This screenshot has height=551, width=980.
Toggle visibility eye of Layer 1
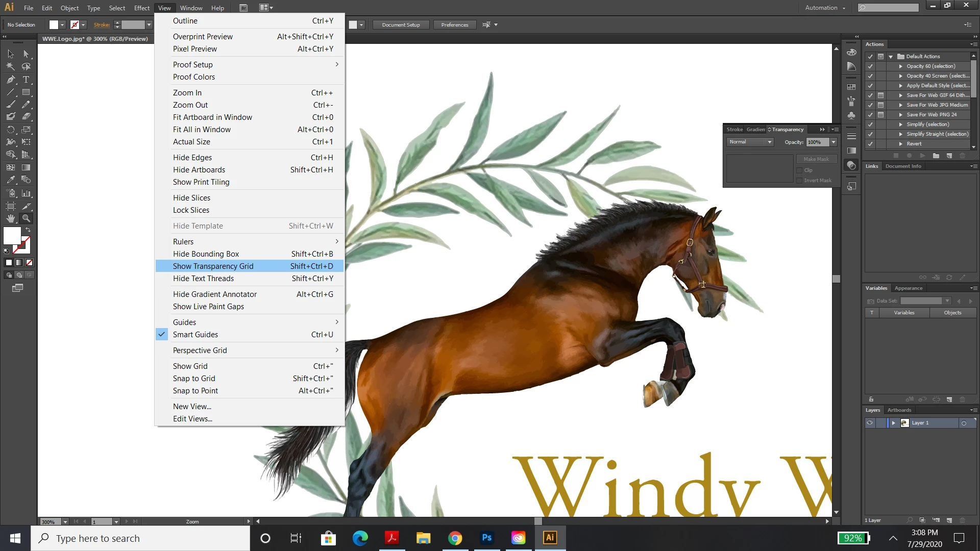click(x=870, y=423)
